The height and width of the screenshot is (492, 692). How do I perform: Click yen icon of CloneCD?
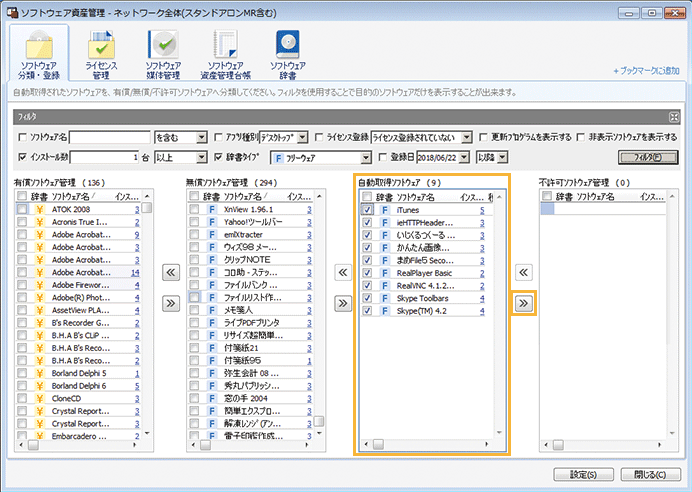click(40, 398)
